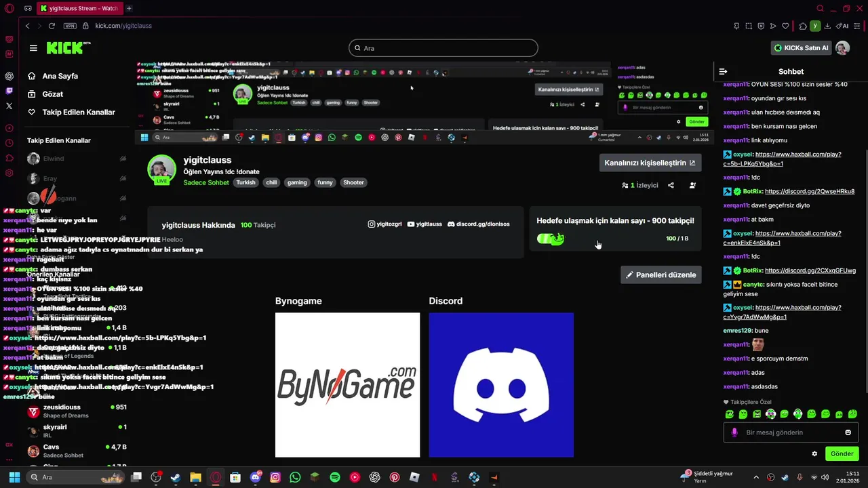Open a new browser tab
The height and width of the screenshot is (488, 868).
click(x=129, y=8)
